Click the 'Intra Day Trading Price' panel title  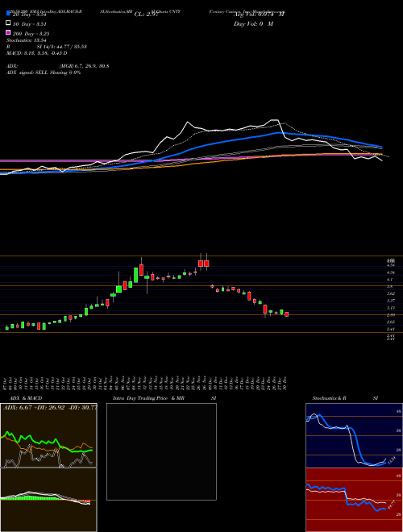(140, 398)
